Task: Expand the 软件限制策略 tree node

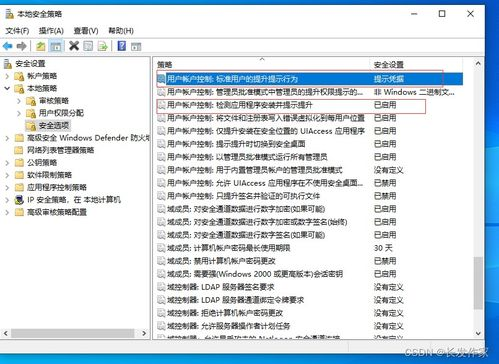Action: coord(7,175)
